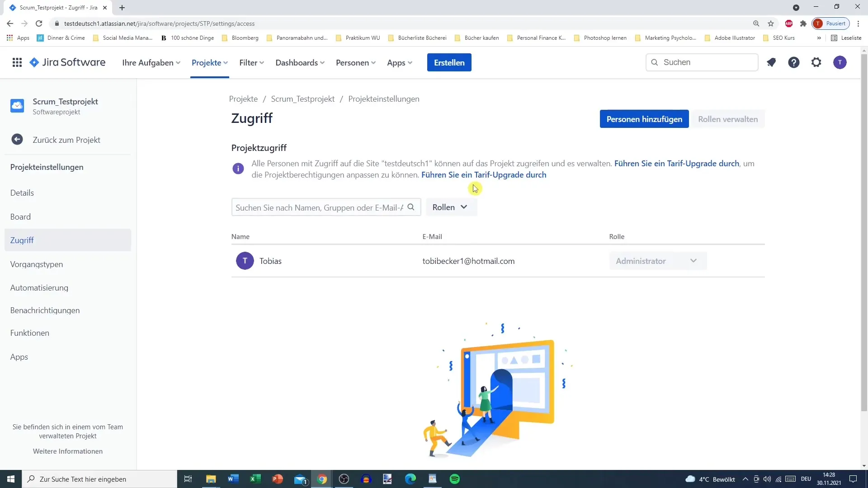This screenshot has height=488, width=868.
Task: Expand the Dashboards dropdown
Action: click(x=300, y=63)
